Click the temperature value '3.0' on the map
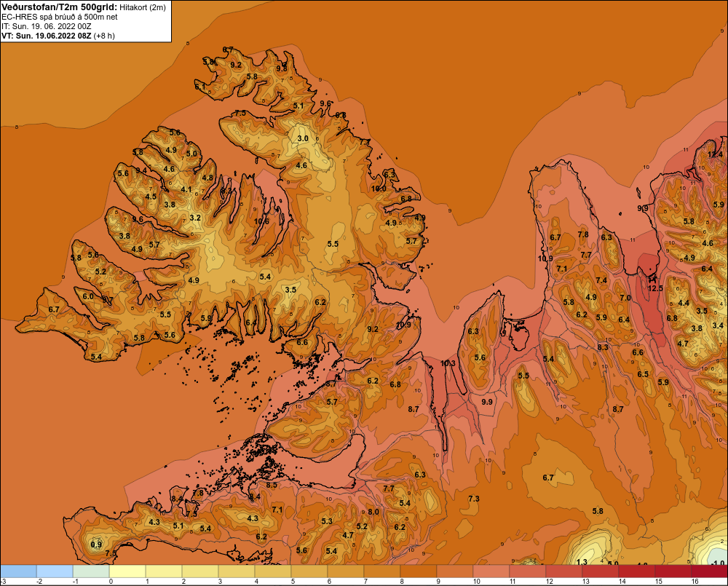Image resolution: width=728 pixels, height=586 pixels. (x=303, y=138)
